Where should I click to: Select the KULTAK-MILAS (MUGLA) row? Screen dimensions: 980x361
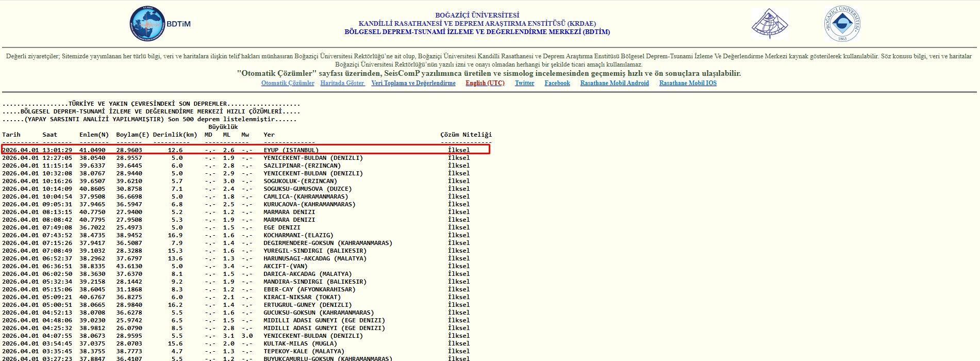[x=300, y=343]
